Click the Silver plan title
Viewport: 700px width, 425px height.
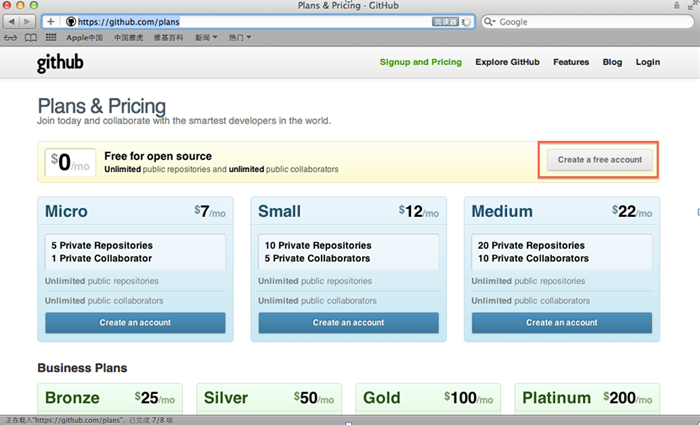(x=226, y=398)
